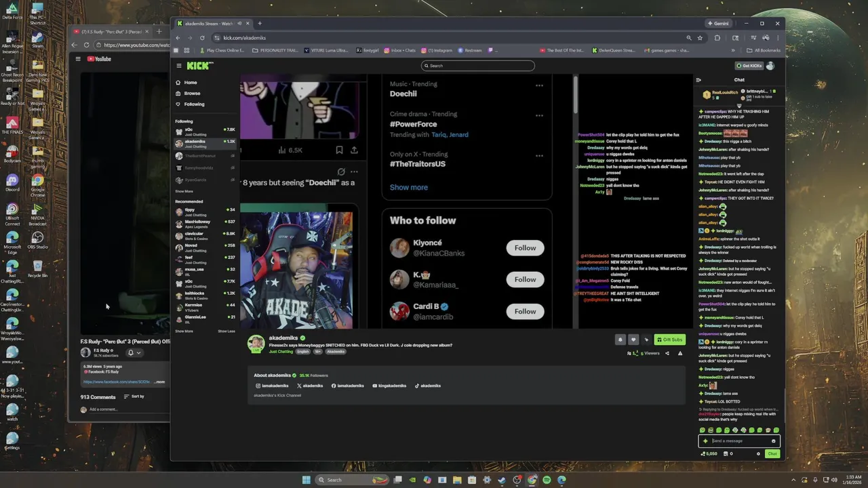Click Follow next to Kiyoncé
The width and height of the screenshot is (868, 488).
(x=525, y=248)
